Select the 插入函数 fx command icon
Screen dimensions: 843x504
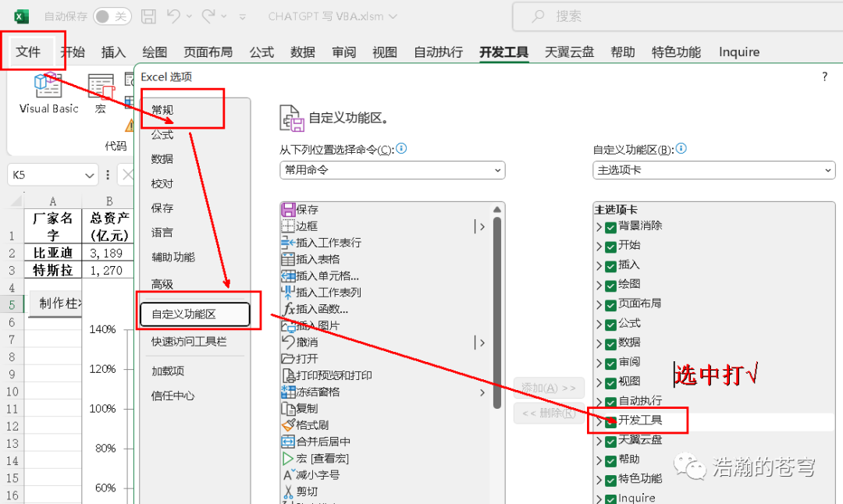(289, 309)
